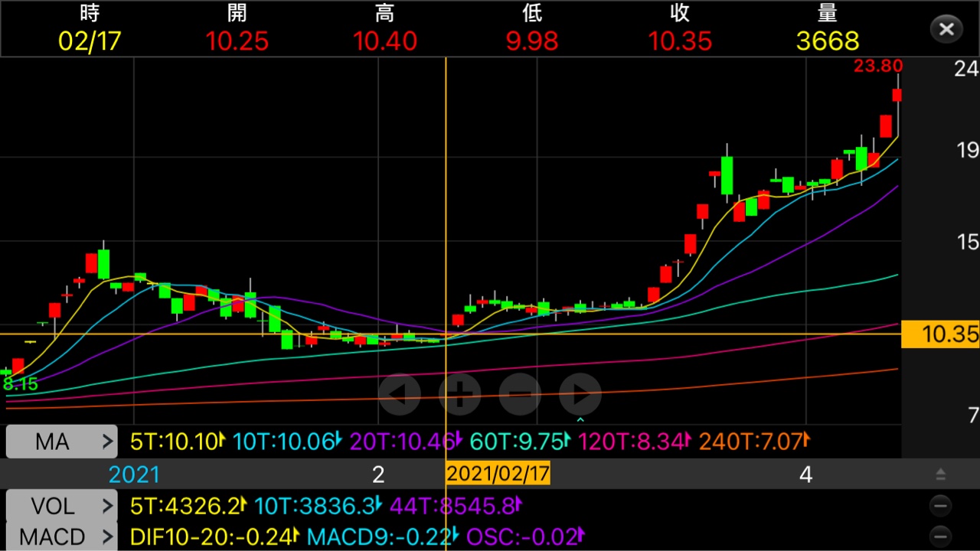Collapse the VOL indicator panel
Screen dimensions: 980x551
tap(940, 506)
